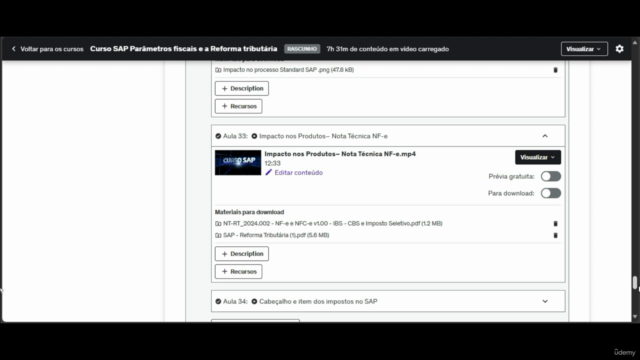Click the video type icon in the Aula 34 title
Viewport: 640px width, 360px height.
(254, 301)
